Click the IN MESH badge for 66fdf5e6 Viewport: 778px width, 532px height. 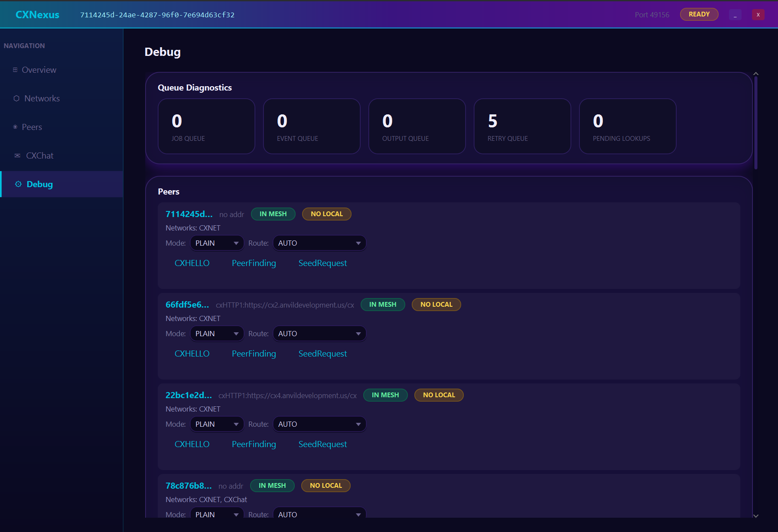383,305
